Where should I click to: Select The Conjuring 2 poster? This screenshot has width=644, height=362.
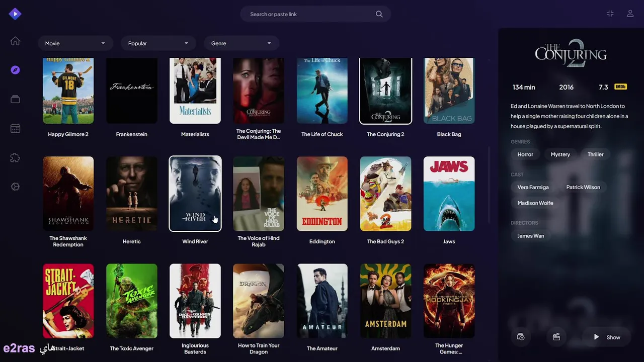point(385,90)
